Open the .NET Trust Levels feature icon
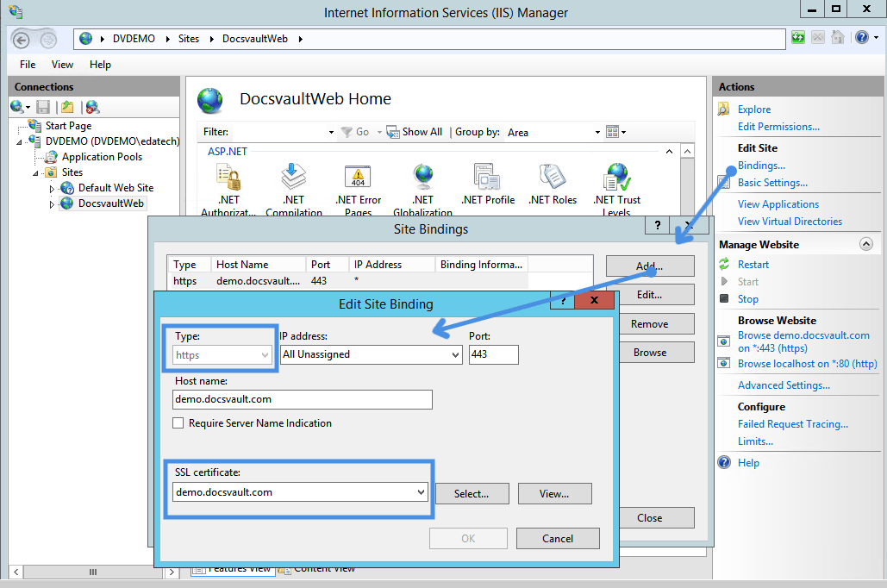Viewport: 887px width, 588px height. pos(616,178)
